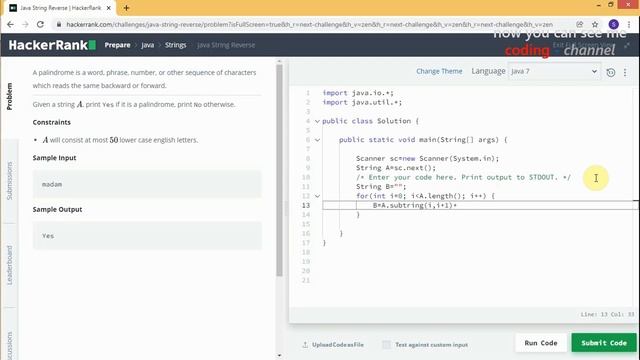Click the scroll down arrow of problem panel
This screenshot has height=360, width=640.
click(x=279, y=356)
